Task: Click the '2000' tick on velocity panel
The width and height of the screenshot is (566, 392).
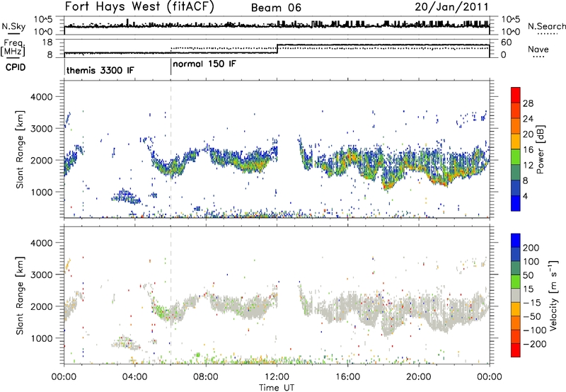Action: pyautogui.click(x=41, y=306)
